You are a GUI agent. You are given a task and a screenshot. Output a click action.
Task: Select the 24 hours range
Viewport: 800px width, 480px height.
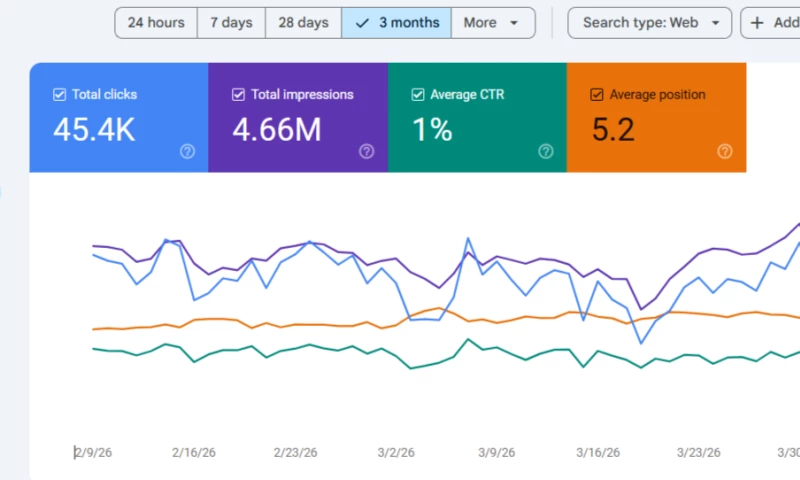tap(156, 23)
